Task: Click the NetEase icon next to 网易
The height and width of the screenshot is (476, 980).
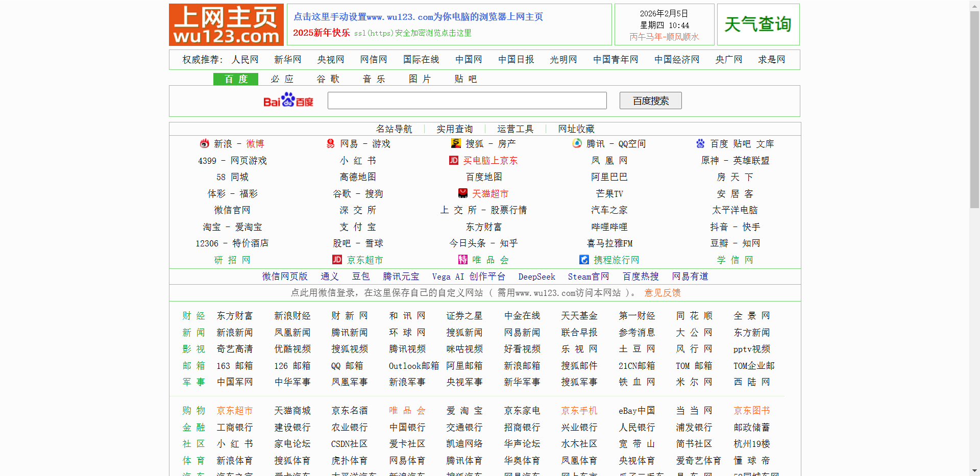Action: [330, 144]
